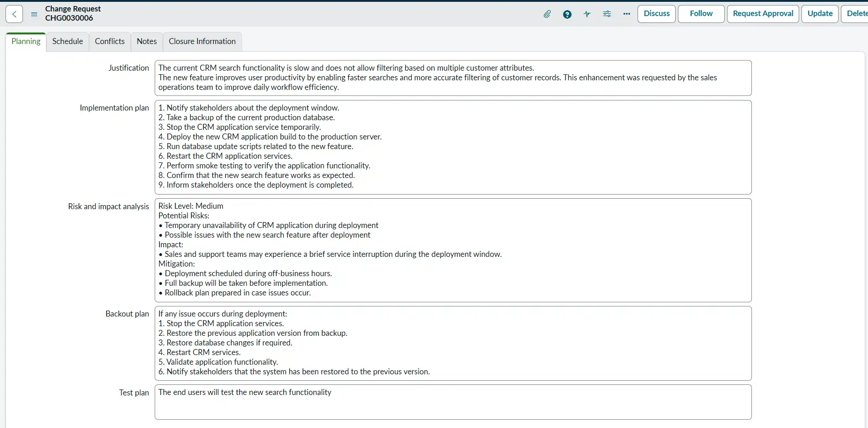Image resolution: width=868 pixels, height=428 pixels.
Task: Click the paperclip attachments icon
Action: [x=547, y=14]
